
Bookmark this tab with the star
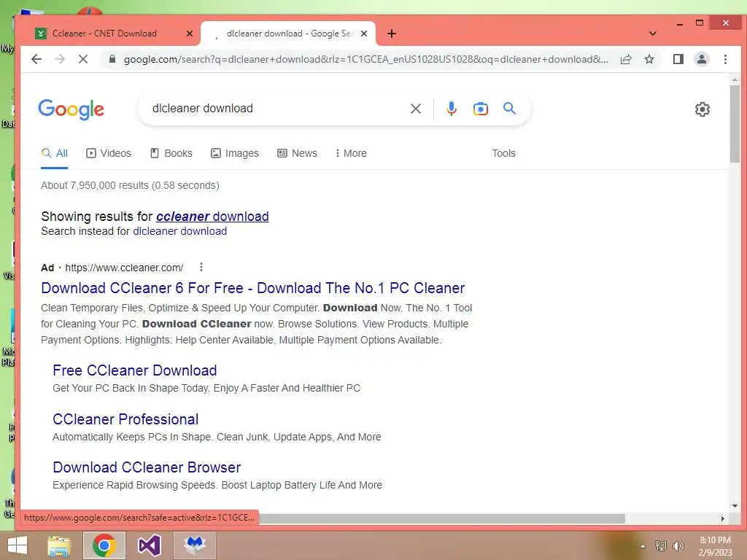click(649, 59)
